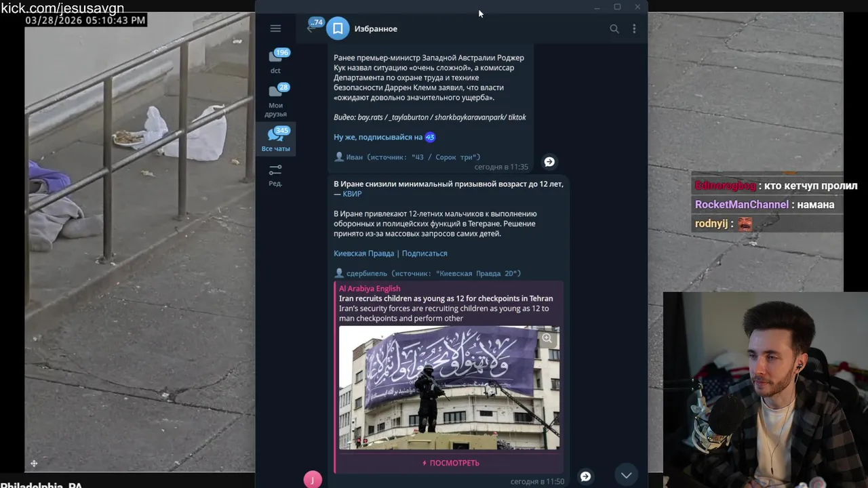This screenshot has height=488, width=868.
Task: Click the kick.com/jesusavgn overlay text
Action: pyautogui.click(x=62, y=8)
